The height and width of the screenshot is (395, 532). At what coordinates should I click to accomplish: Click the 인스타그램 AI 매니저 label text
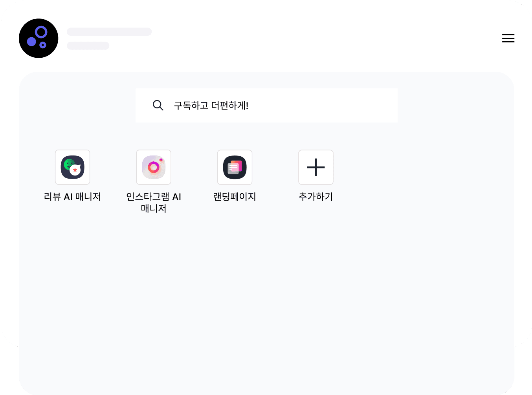pyautogui.click(x=154, y=202)
